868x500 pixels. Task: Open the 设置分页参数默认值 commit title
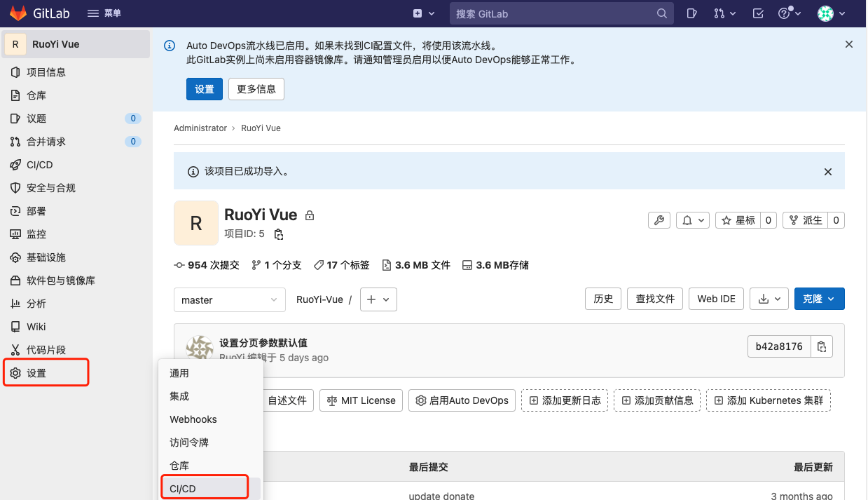click(x=263, y=343)
